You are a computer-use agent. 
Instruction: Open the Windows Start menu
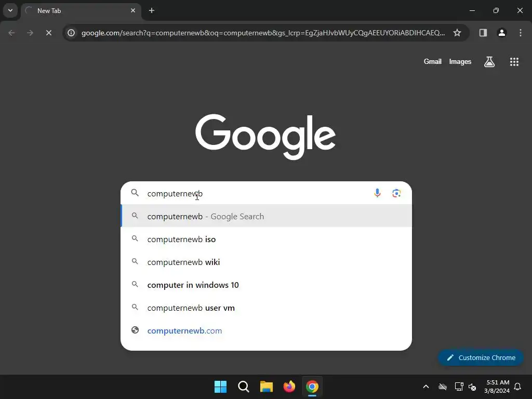coord(220,387)
